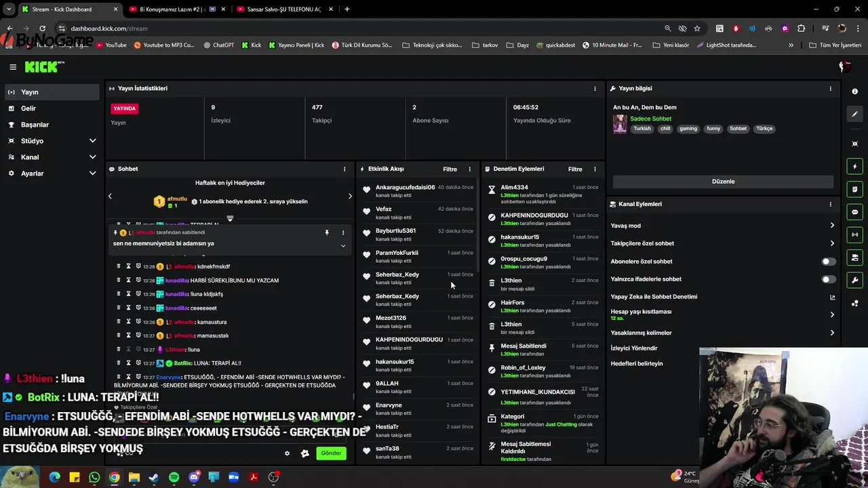Click the pencil edit icon in right sidebar
868x488 pixels.
tap(854, 115)
